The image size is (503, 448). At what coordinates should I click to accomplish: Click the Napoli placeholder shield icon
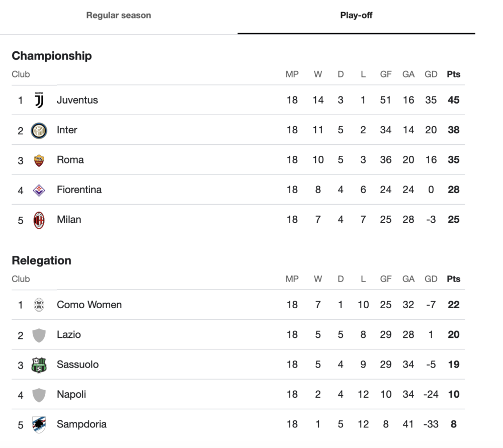tap(39, 395)
